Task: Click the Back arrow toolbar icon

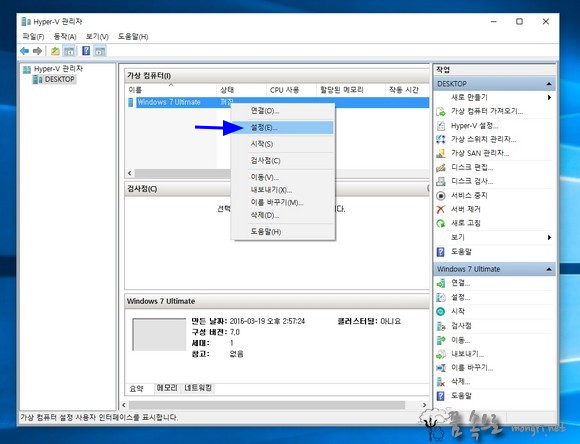Action: click(25, 51)
